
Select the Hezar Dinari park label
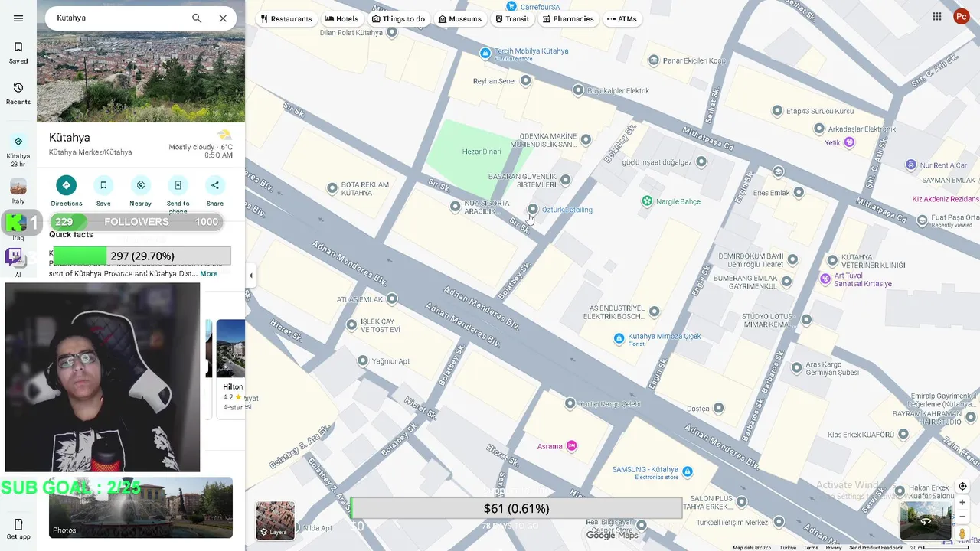[x=482, y=152]
